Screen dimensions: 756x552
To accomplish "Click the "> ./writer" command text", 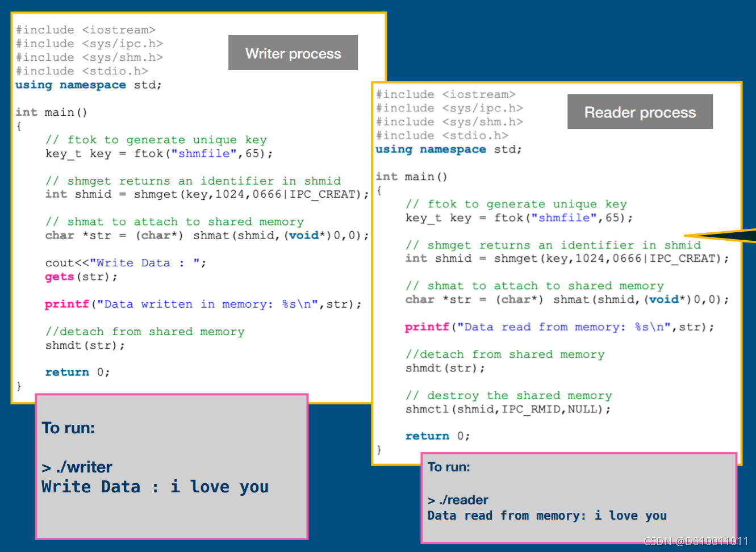I will coord(77,467).
